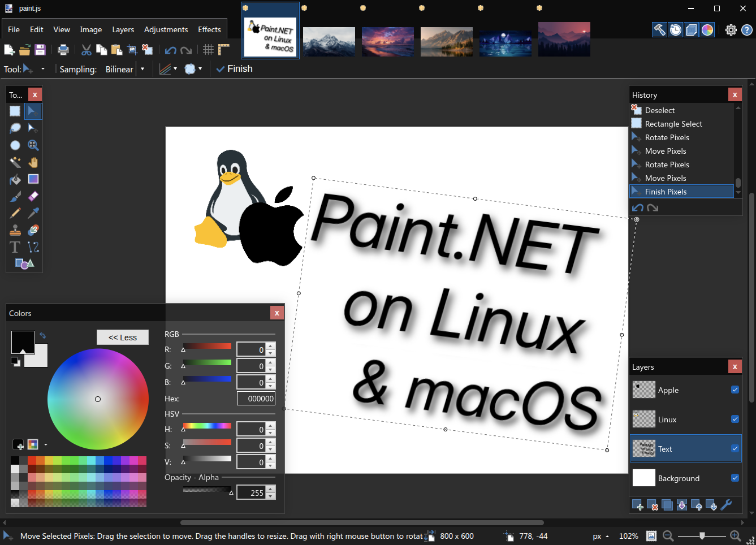Select the Text tool
Screen dimensions: 756x545
[15, 247]
